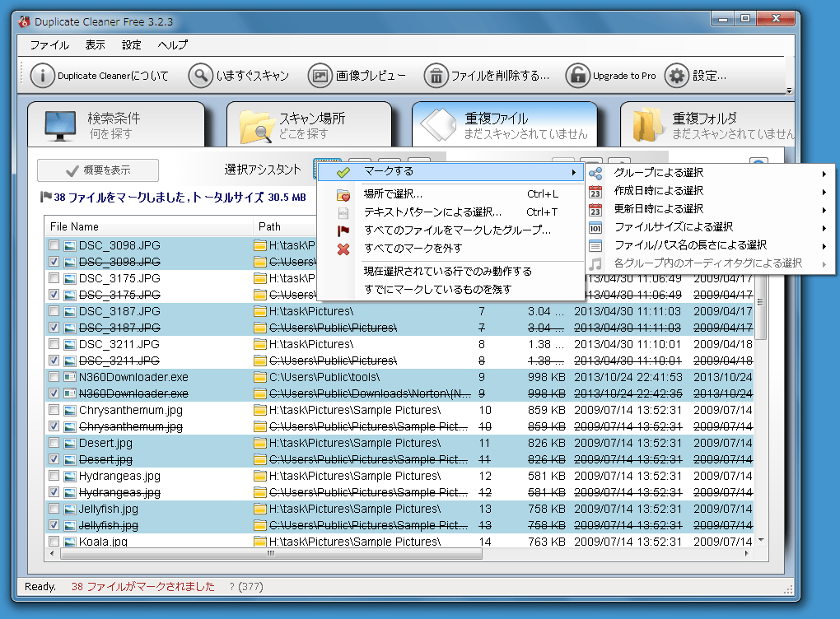Click calendar icon beside 更新日時による選択

tap(595, 210)
